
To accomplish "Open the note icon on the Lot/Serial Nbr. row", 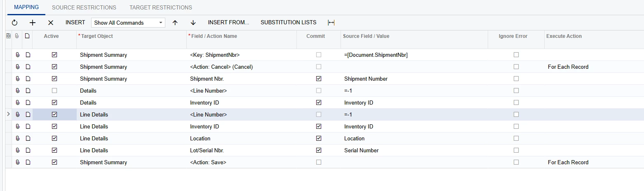I will pos(28,150).
